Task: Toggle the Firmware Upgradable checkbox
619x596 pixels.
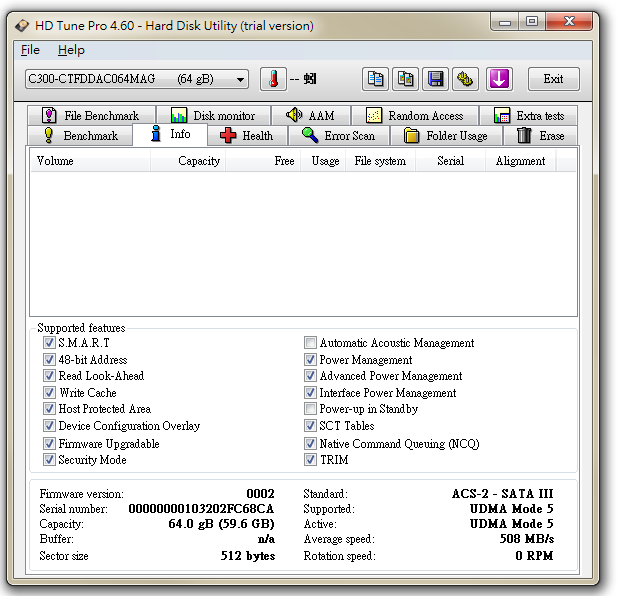Action: point(49,443)
